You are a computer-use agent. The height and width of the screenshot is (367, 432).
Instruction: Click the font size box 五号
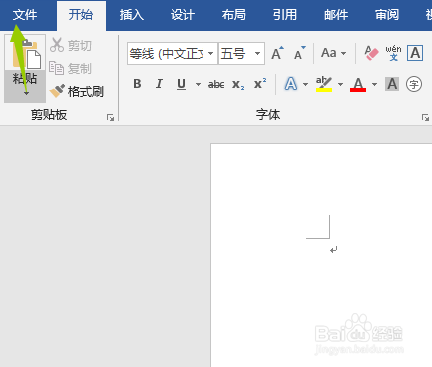235,53
